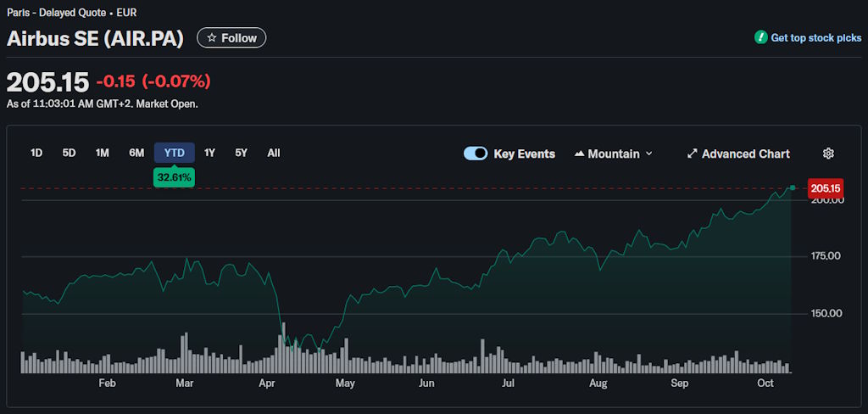Switch chart to 6M range
The width and height of the screenshot is (868, 414).
136,153
